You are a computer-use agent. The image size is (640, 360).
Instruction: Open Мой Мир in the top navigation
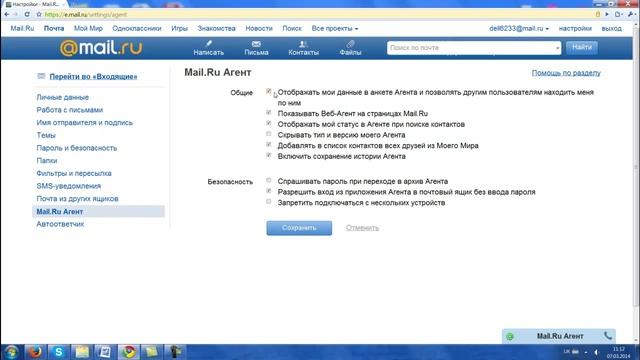pos(88,29)
